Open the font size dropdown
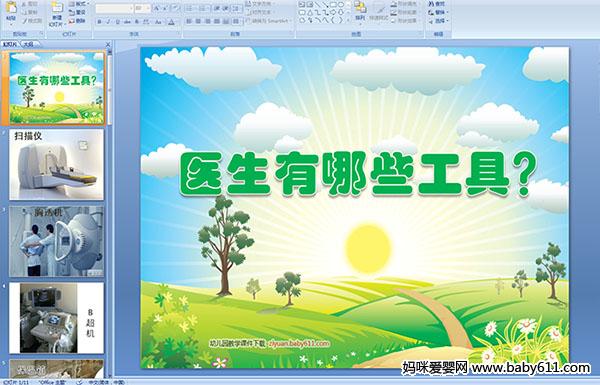This screenshot has width=600, height=385. [148, 8]
